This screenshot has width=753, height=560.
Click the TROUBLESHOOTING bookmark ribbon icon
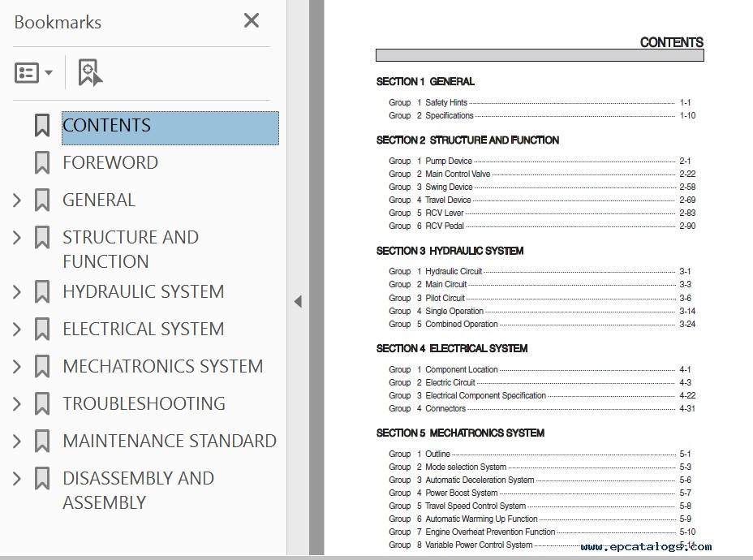[x=41, y=404]
